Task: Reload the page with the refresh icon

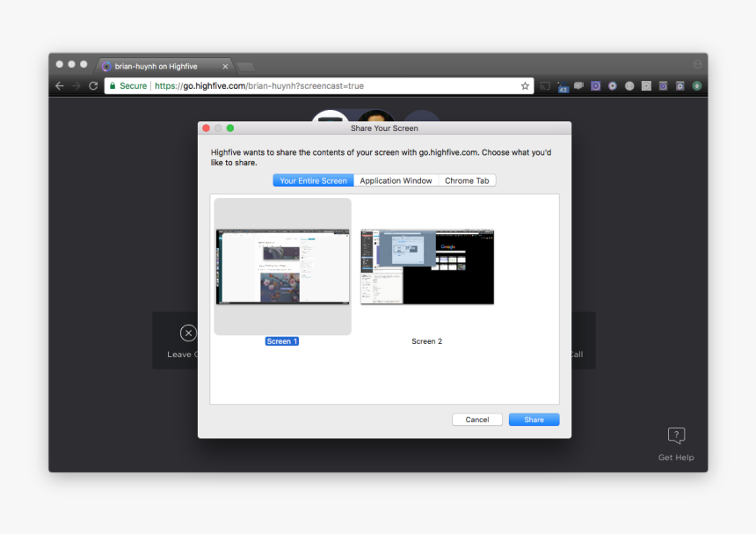Action: 93,85
